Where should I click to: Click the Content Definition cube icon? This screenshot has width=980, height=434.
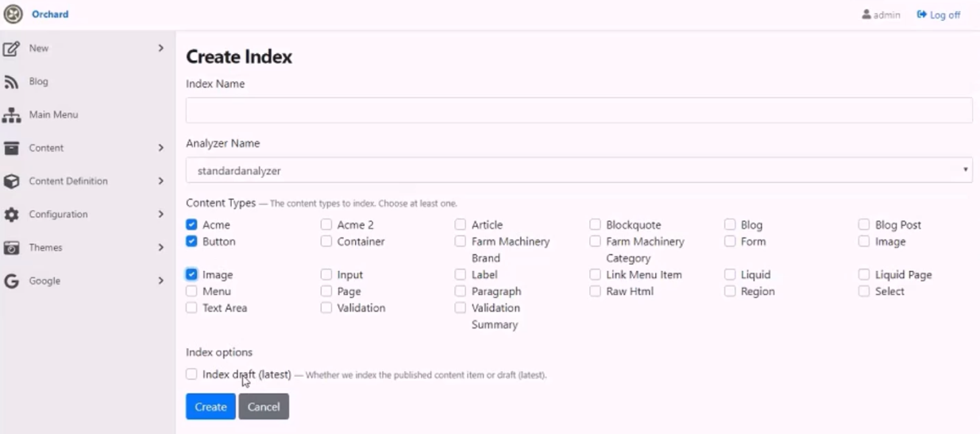click(11, 181)
